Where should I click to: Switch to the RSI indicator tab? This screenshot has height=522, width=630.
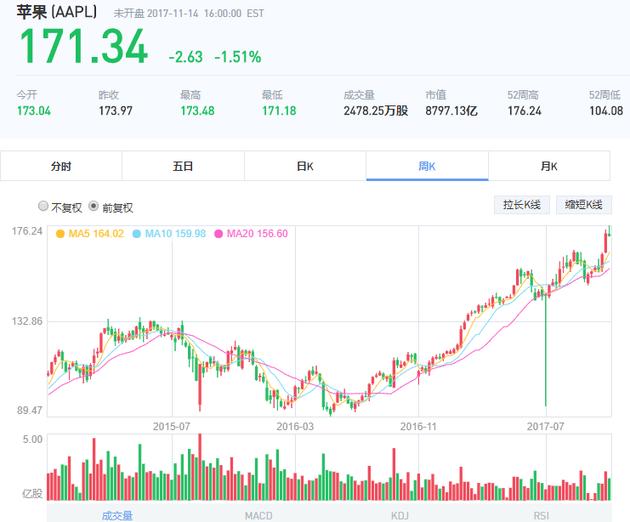coord(541,516)
